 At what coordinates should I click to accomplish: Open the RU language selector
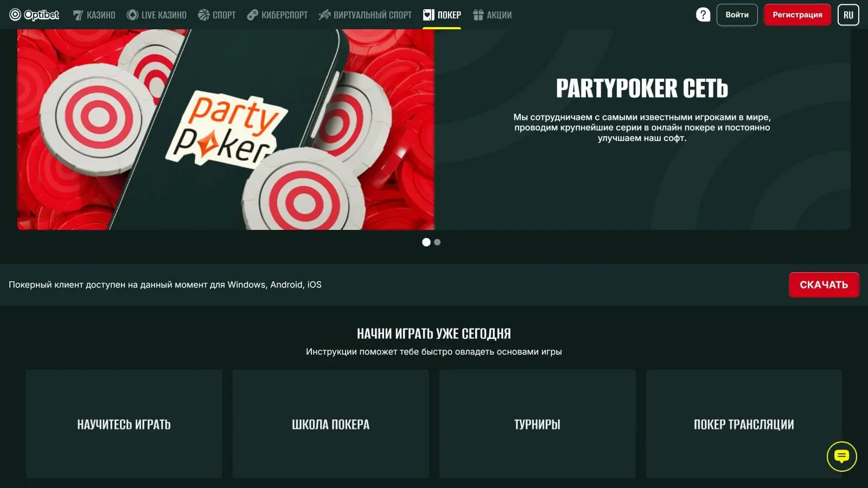(848, 15)
